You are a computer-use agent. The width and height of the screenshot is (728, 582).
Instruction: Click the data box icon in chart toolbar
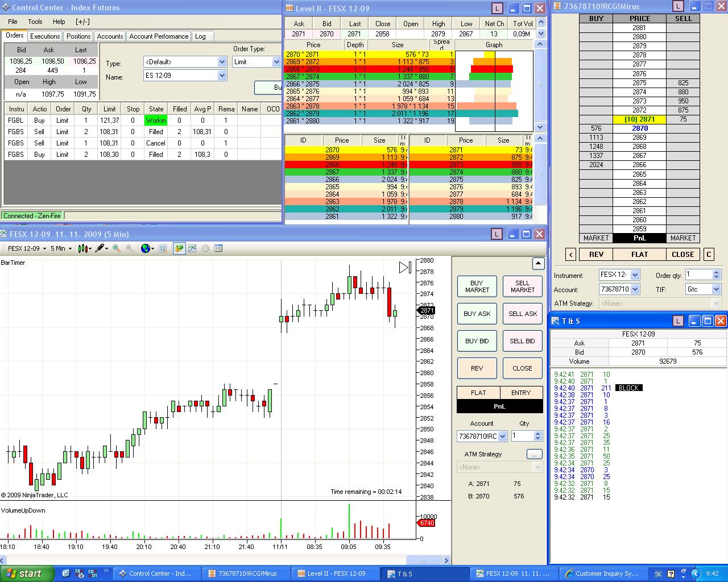pyautogui.click(x=163, y=248)
